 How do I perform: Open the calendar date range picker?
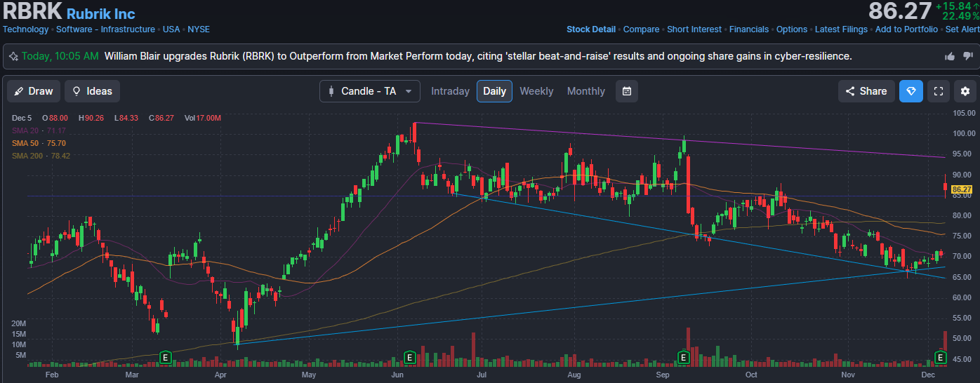[627, 91]
